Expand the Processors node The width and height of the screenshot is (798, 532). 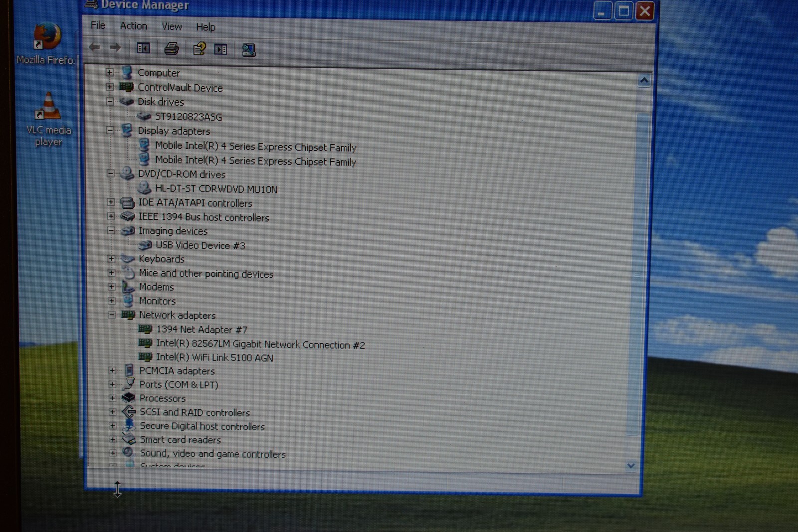[x=112, y=398]
